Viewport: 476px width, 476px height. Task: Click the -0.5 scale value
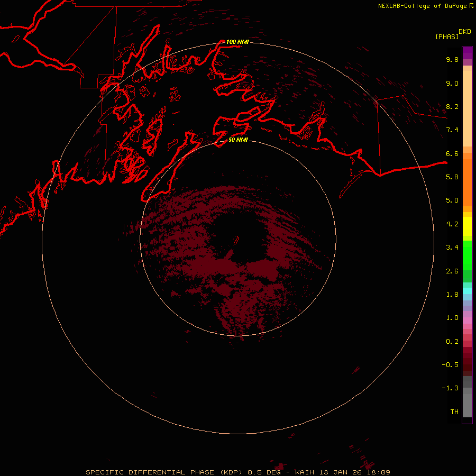[x=450, y=365]
